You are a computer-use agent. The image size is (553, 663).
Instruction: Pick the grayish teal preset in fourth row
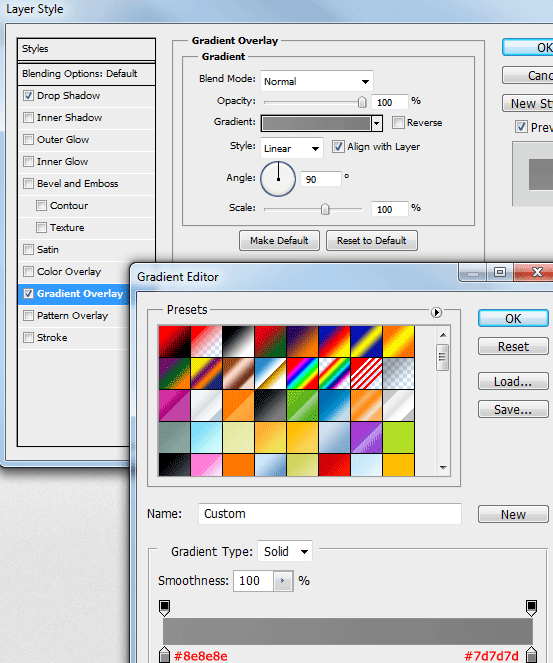(175, 437)
